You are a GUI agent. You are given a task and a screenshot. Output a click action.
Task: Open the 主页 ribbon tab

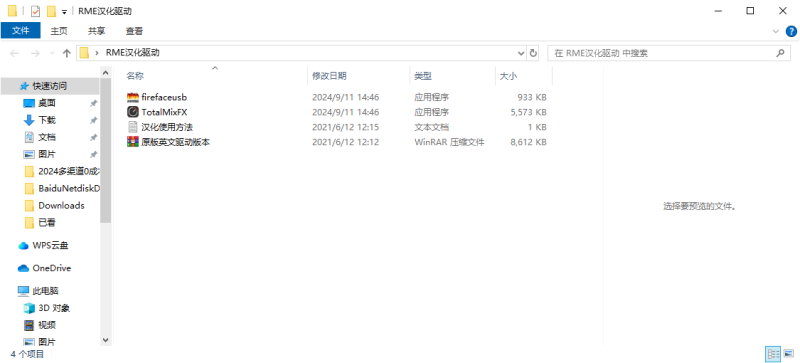59,31
